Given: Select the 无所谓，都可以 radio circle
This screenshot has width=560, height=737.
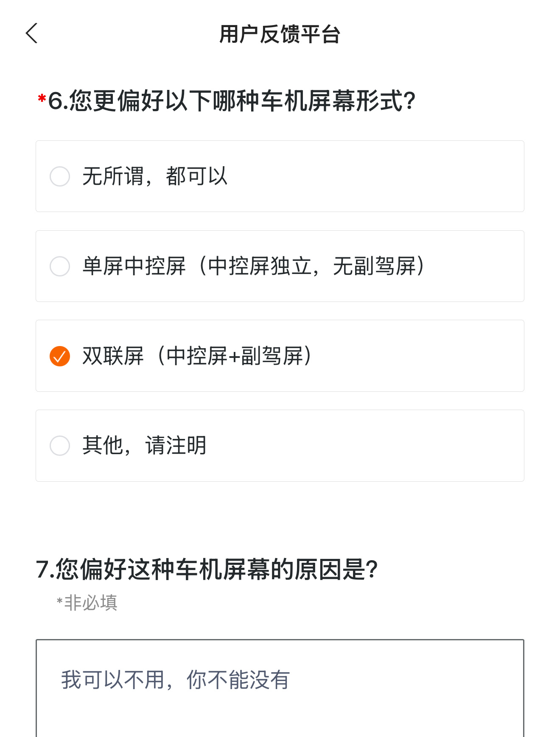Looking at the screenshot, I should (60, 176).
